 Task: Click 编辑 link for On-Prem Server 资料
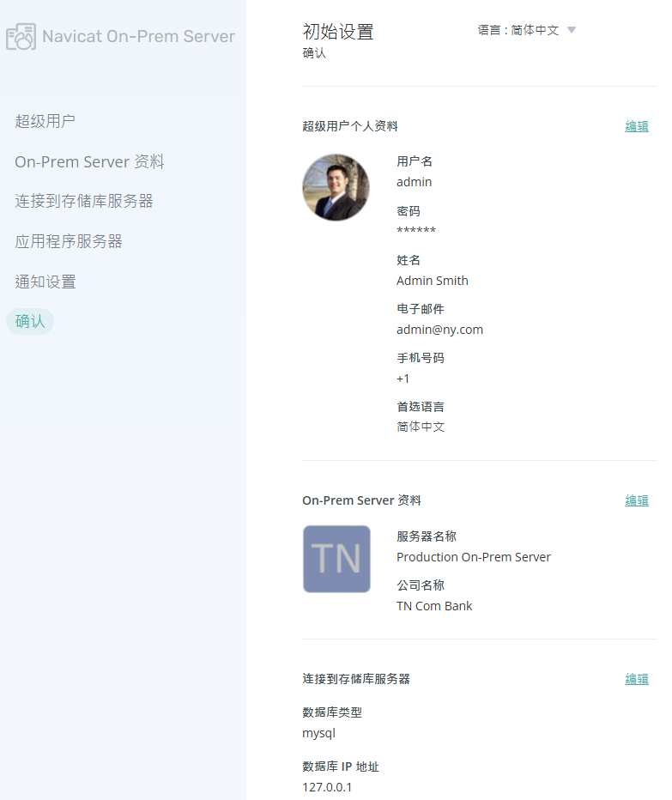click(637, 500)
